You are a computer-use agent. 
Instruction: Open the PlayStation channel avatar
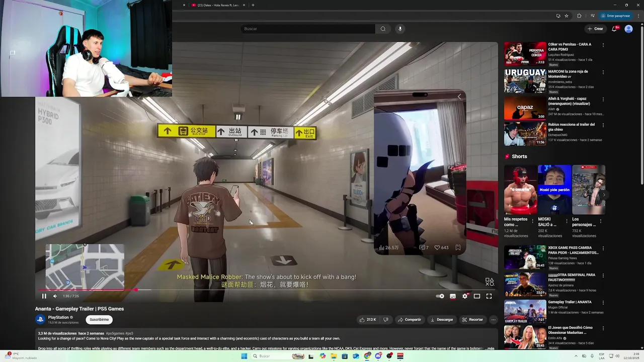pos(40,319)
